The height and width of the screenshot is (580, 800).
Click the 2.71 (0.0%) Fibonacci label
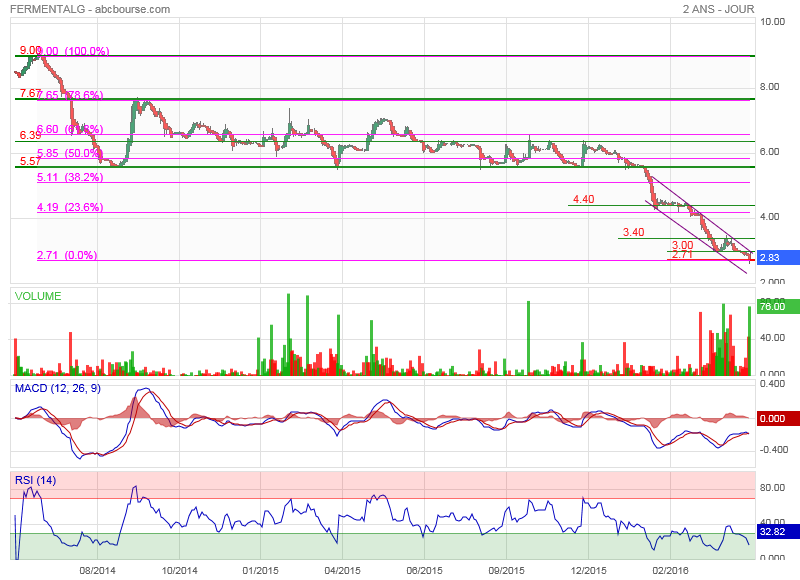[66, 255]
